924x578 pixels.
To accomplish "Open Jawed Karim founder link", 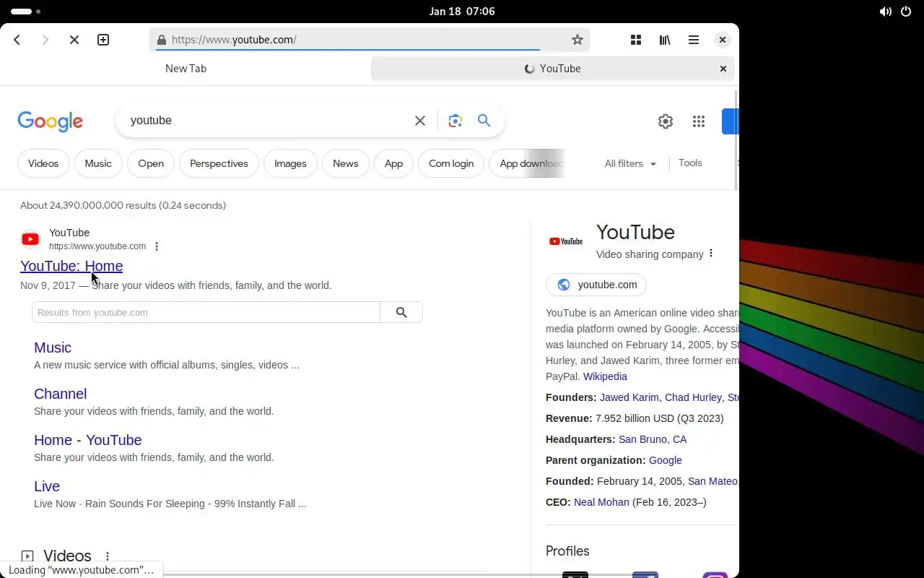I will pyautogui.click(x=629, y=397).
